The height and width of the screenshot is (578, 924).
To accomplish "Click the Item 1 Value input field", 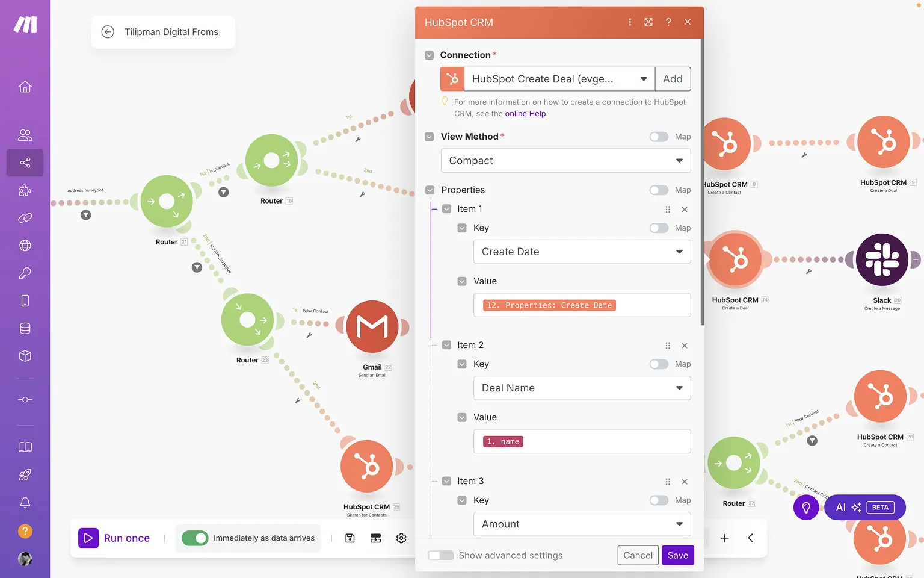I will [x=582, y=305].
